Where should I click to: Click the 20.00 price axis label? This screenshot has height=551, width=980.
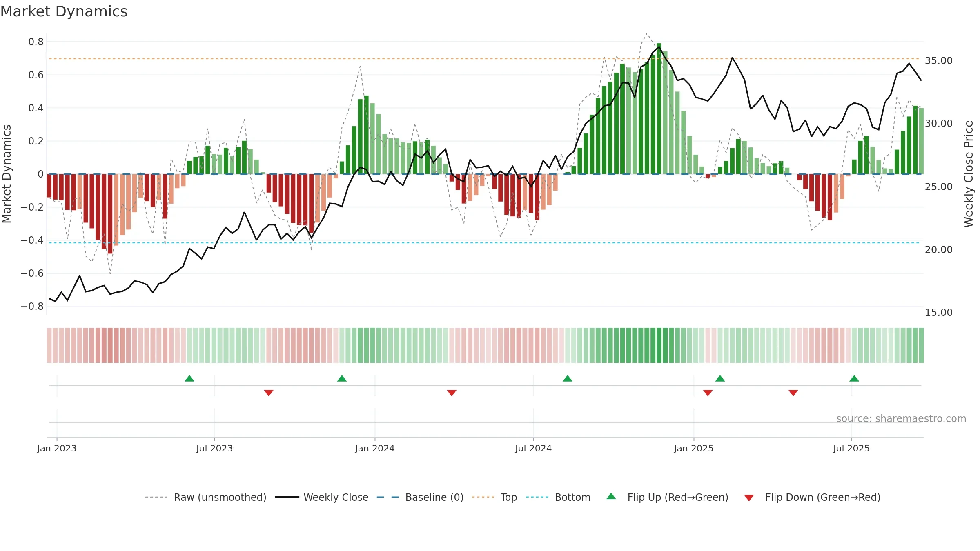[939, 250]
